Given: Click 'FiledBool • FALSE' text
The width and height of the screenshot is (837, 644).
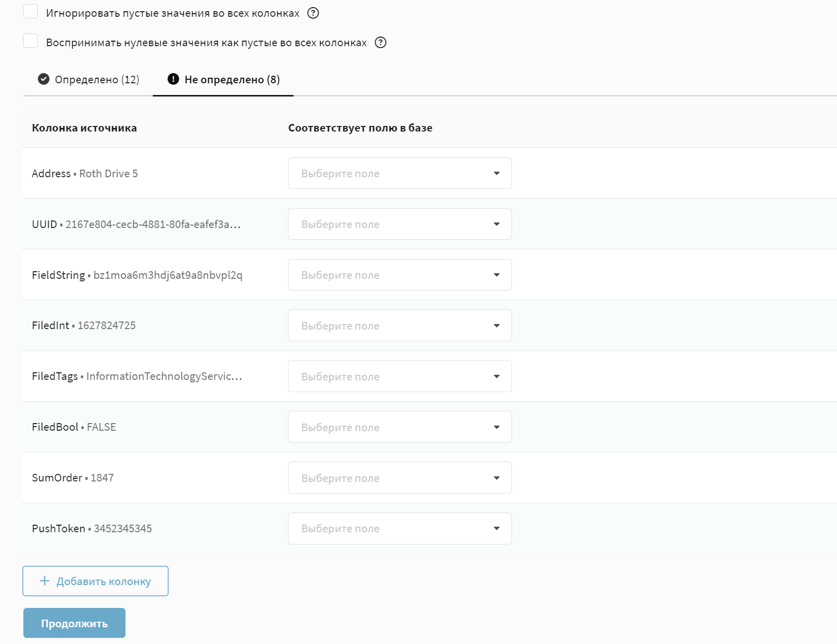Looking at the screenshot, I should 74,427.
